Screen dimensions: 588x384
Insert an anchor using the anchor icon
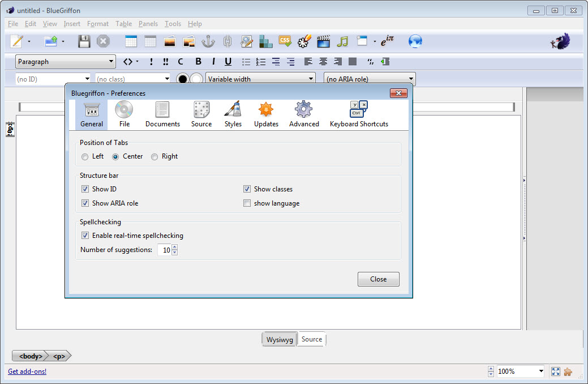tap(209, 41)
